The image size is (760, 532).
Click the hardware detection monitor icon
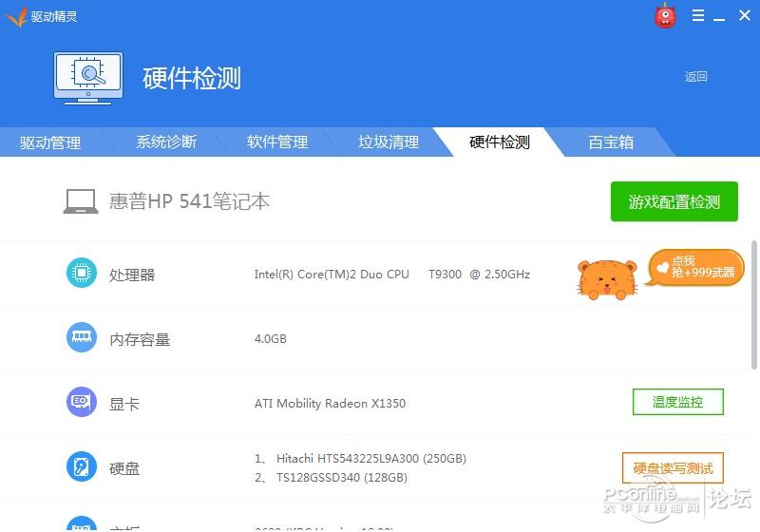[x=88, y=78]
